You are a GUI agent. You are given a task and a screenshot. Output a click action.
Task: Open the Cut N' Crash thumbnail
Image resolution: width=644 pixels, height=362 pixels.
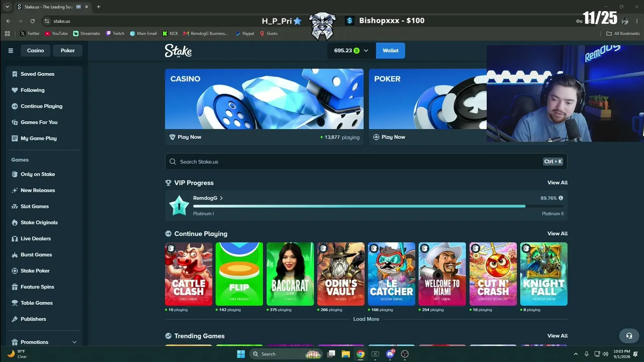click(493, 274)
